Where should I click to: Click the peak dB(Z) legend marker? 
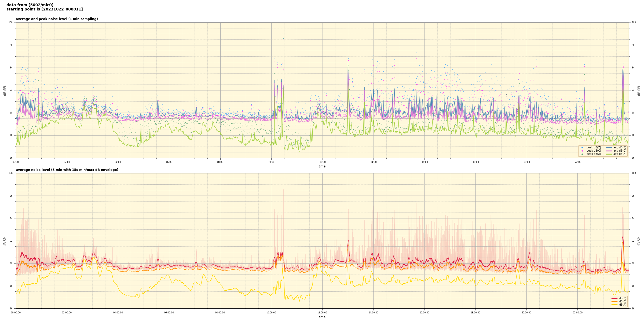582,148
